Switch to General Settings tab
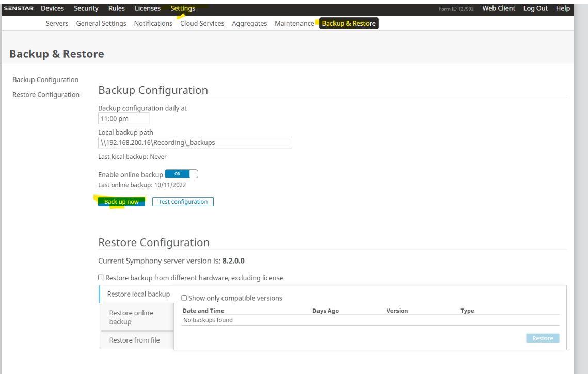 101,23
